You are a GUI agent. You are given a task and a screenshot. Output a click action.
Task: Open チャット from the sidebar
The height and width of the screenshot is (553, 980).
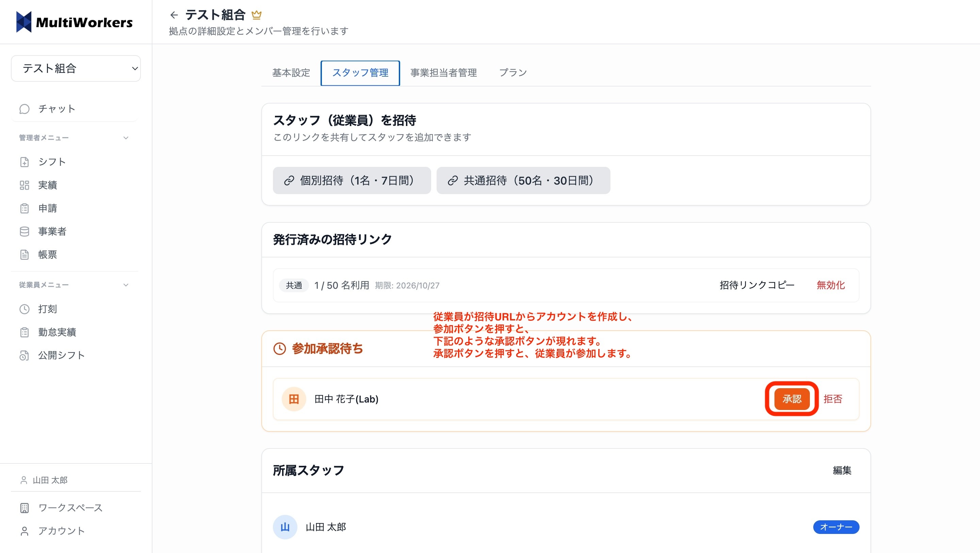click(x=75, y=109)
